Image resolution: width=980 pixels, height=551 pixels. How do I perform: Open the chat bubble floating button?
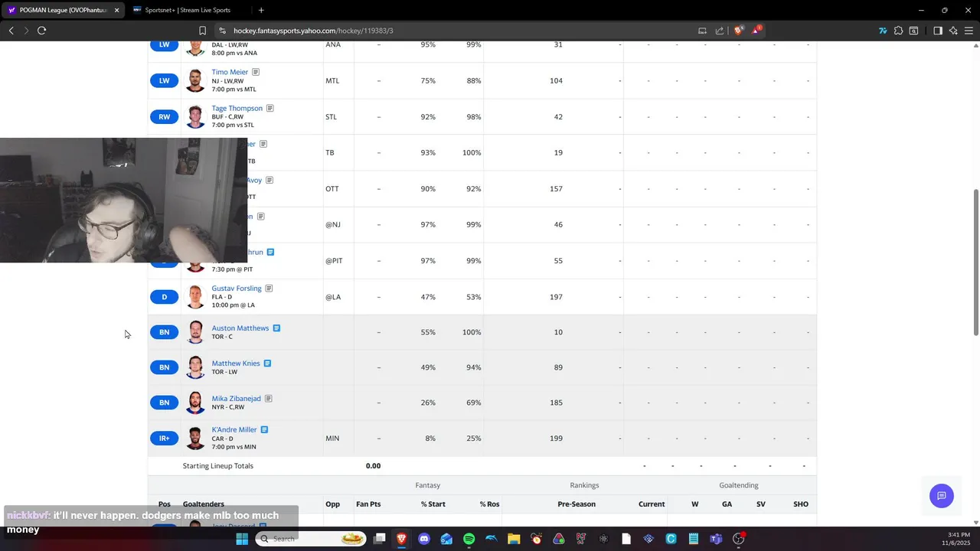[x=942, y=496]
